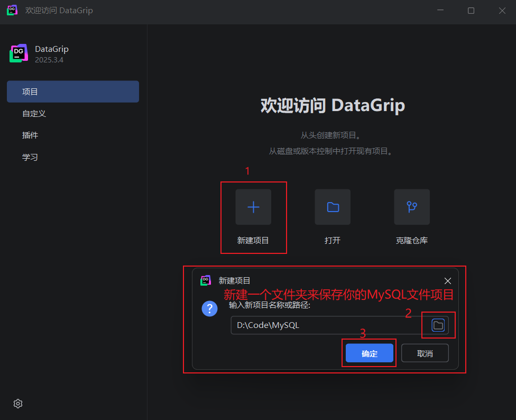Image resolution: width=516 pixels, height=420 pixels.
Task: Maximize the DataGrip welcome window
Action: pos(471,11)
